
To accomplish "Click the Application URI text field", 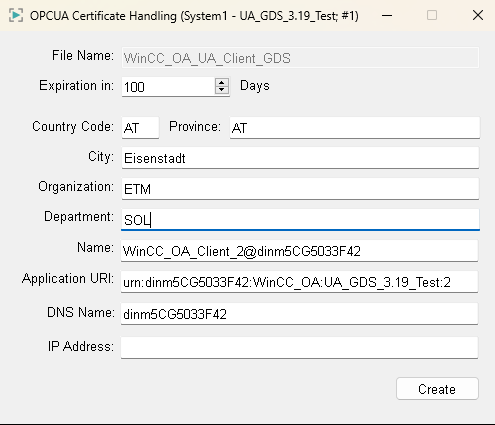I will click(x=299, y=282).
